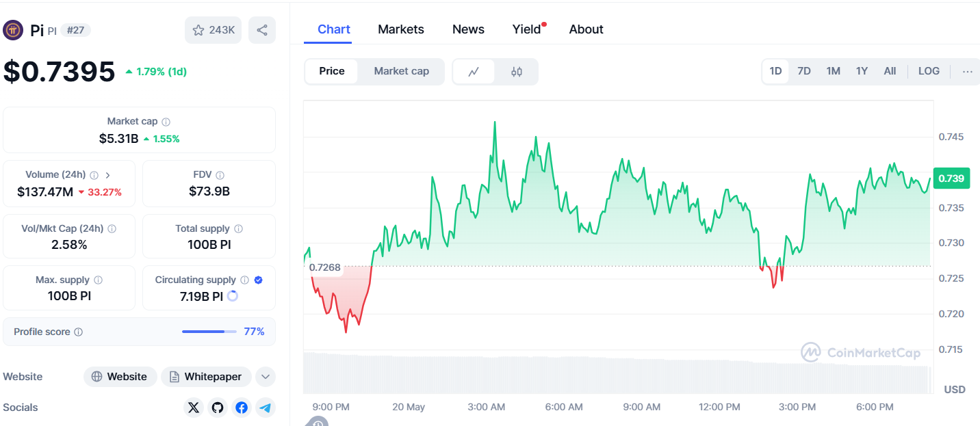Set chart range to All

(x=890, y=71)
